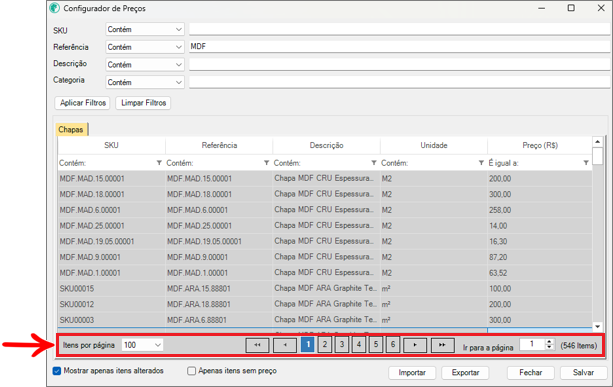
Task: Click price cell 14,00
Action: coord(540,226)
